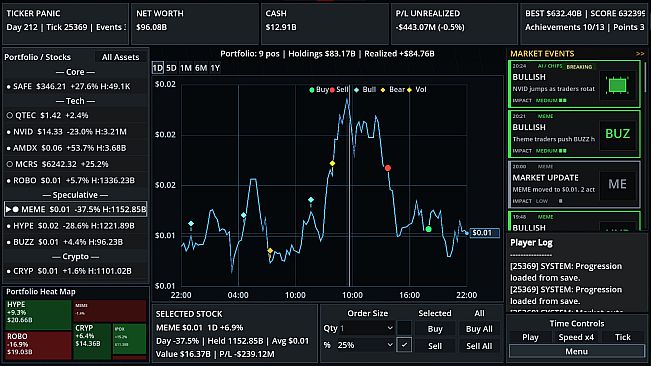Click Play in Time Controls
651x366 pixels.
click(530, 337)
